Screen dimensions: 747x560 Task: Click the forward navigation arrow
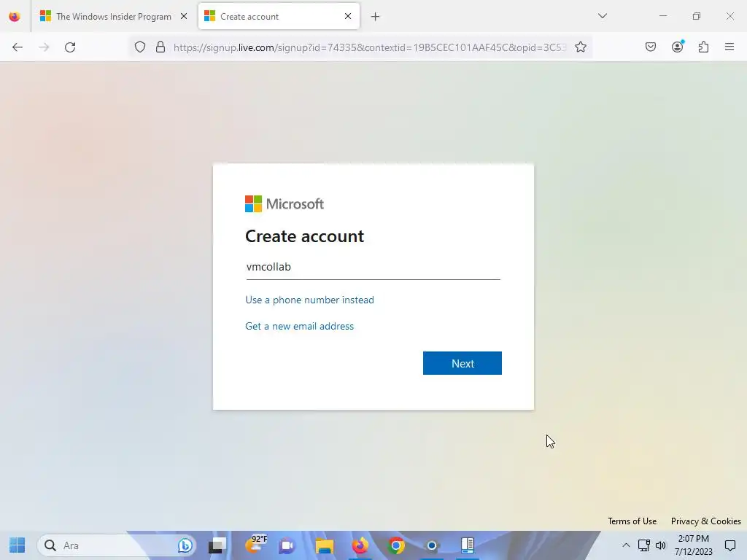point(44,47)
